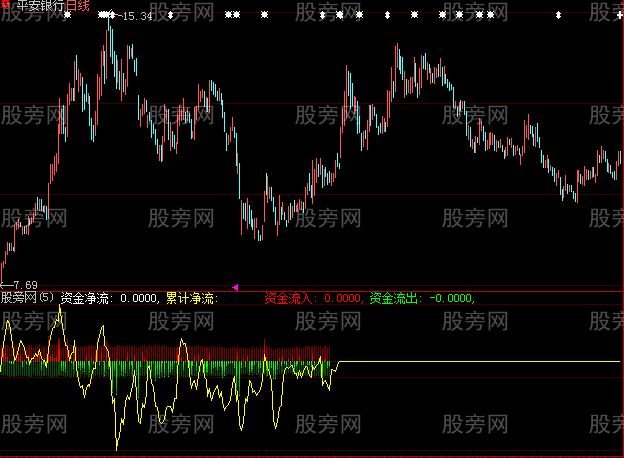624x458 pixels.
Task: Select the 15.34 high price label
Action: (137, 17)
